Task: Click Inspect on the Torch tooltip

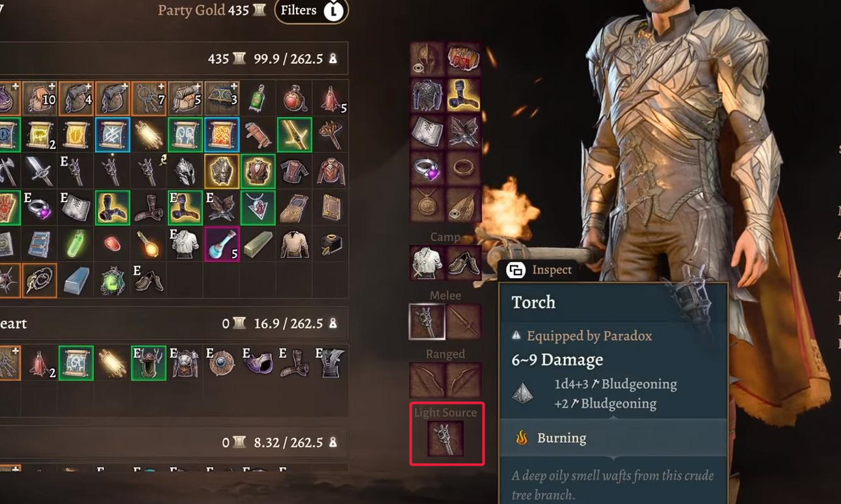Action: [x=540, y=270]
